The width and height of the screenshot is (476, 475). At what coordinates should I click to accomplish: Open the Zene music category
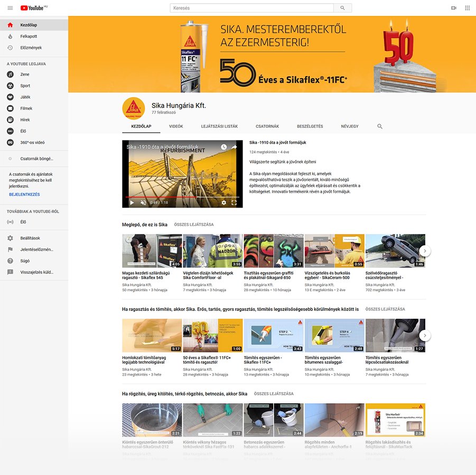pyautogui.click(x=34, y=74)
